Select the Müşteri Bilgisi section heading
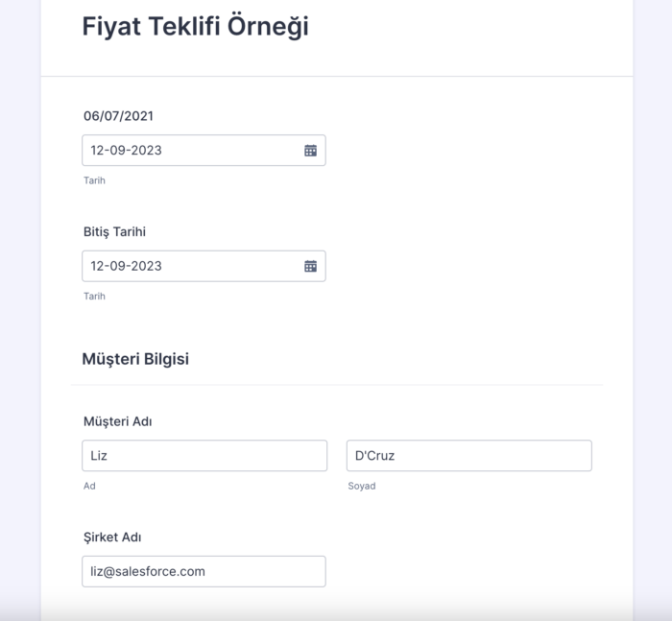 (135, 359)
